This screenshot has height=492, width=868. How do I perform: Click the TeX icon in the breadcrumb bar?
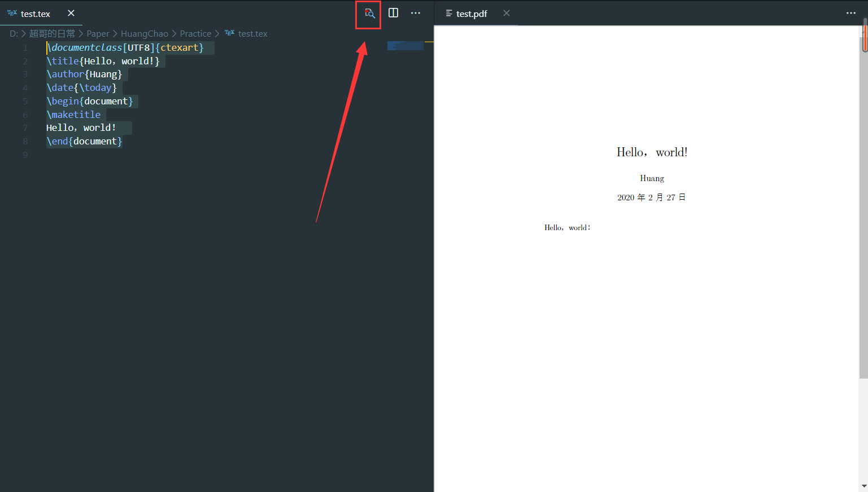pyautogui.click(x=229, y=33)
